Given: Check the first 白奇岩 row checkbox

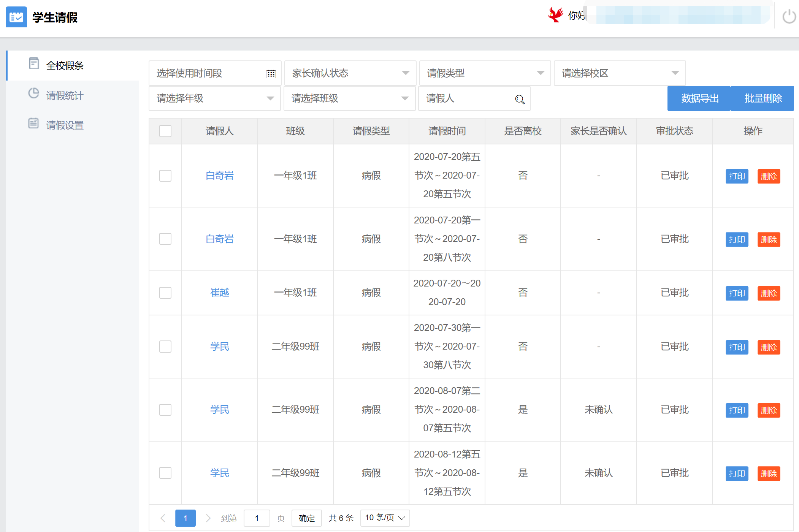Looking at the screenshot, I should click(x=165, y=176).
